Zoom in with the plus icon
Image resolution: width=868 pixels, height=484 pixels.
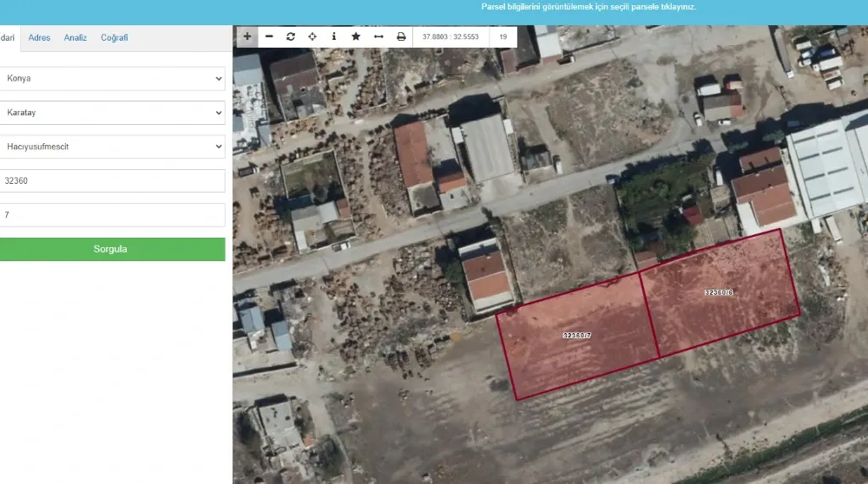click(247, 36)
